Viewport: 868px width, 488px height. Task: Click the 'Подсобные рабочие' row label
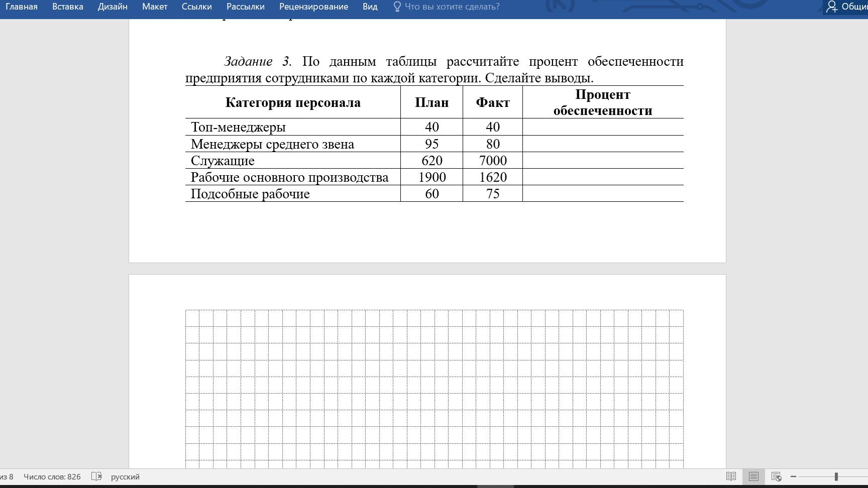click(250, 194)
